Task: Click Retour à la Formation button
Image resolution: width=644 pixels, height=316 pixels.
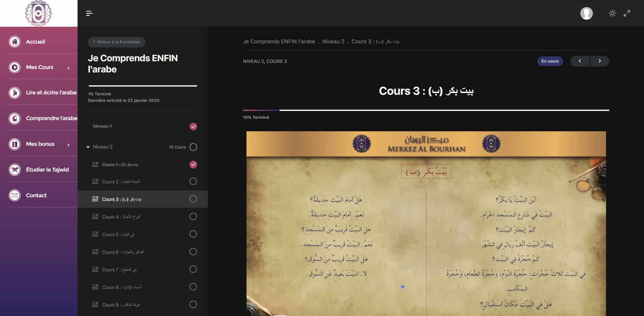Action: [x=116, y=42]
